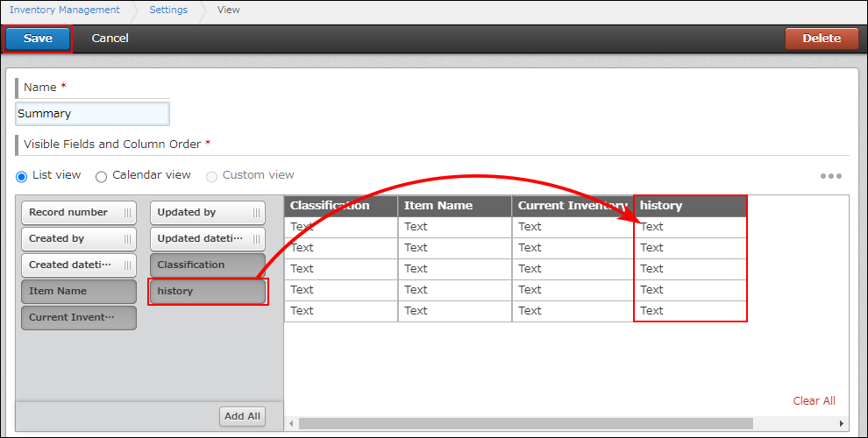Choose the Calendar view radio option
This screenshot has width=868, height=438.
(102, 176)
